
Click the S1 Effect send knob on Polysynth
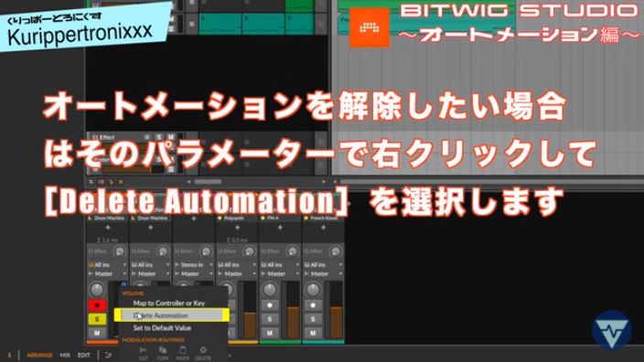click(x=249, y=250)
